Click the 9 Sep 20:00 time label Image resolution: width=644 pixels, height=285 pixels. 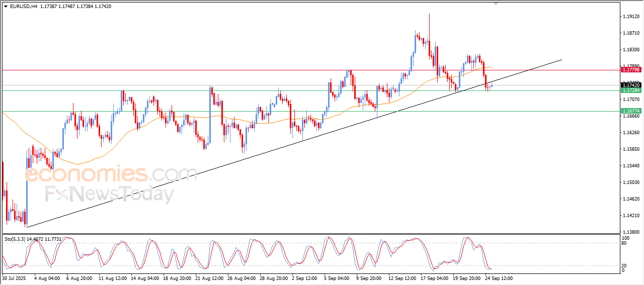[x=370, y=278]
